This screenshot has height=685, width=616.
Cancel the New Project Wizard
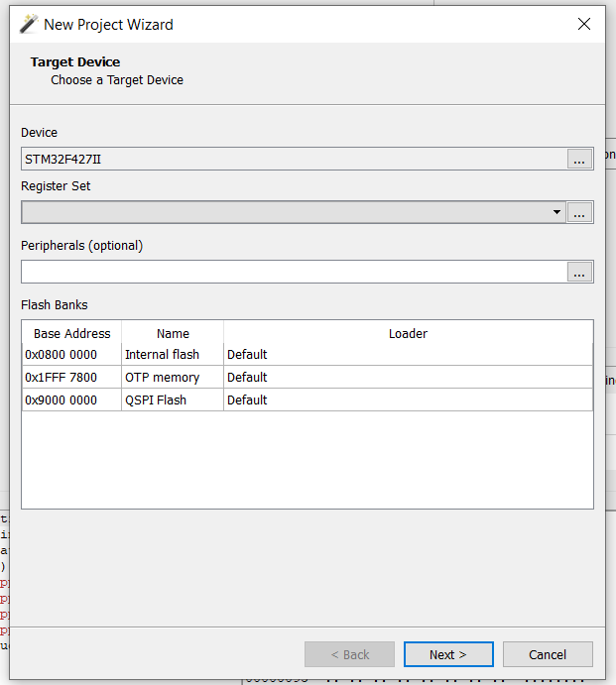pyautogui.click(x=548, y=654)
